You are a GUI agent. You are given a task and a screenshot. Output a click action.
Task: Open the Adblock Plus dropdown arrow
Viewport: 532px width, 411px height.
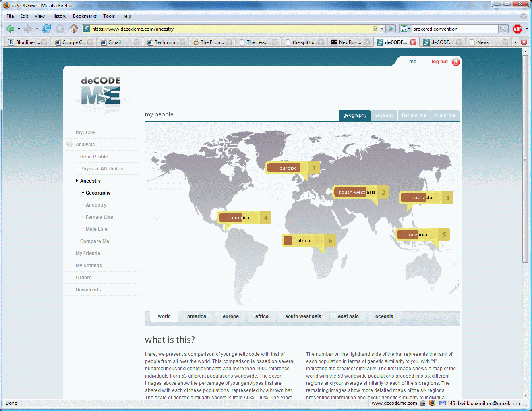(526, 29)
